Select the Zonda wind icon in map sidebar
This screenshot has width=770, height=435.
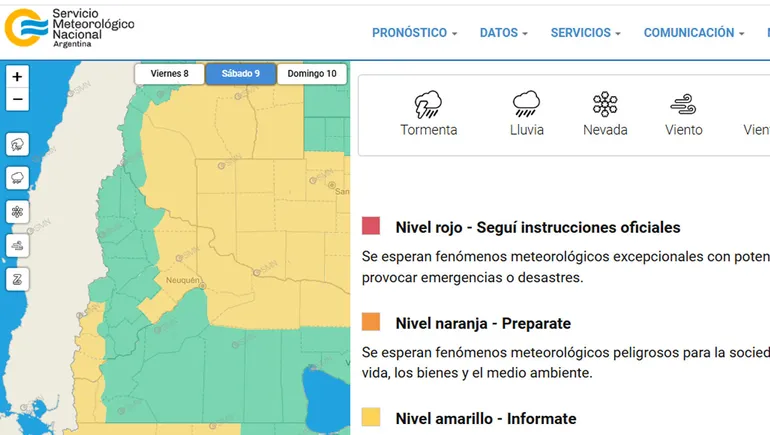17,279
